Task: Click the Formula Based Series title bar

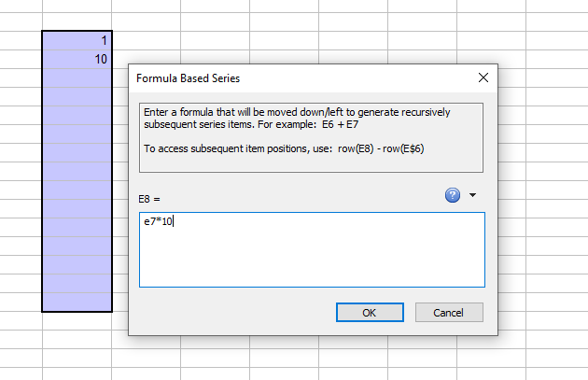Action: pos(280,77)
